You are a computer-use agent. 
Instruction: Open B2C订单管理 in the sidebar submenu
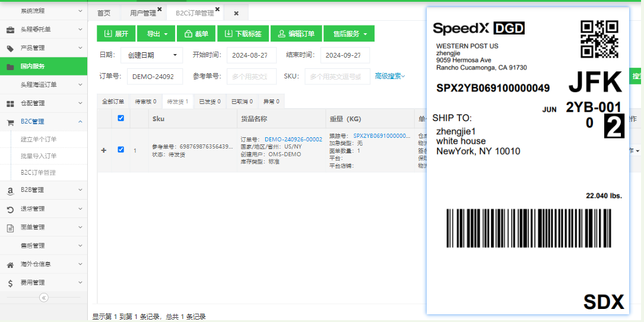38,173
